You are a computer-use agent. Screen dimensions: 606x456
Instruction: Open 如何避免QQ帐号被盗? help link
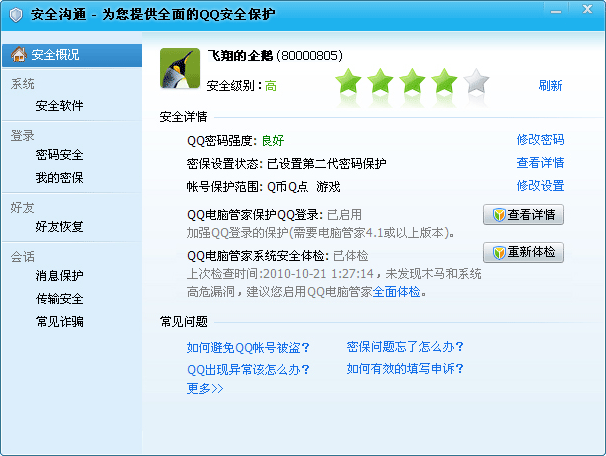tap(248, 348)
